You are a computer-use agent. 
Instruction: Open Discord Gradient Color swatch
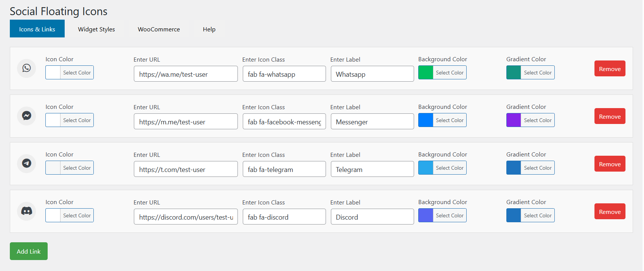point(514,215)
